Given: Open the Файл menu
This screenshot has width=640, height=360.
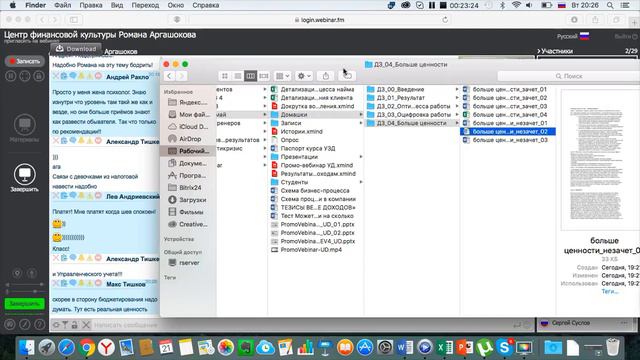Looking at the screenshot, I should click(62, 5).
